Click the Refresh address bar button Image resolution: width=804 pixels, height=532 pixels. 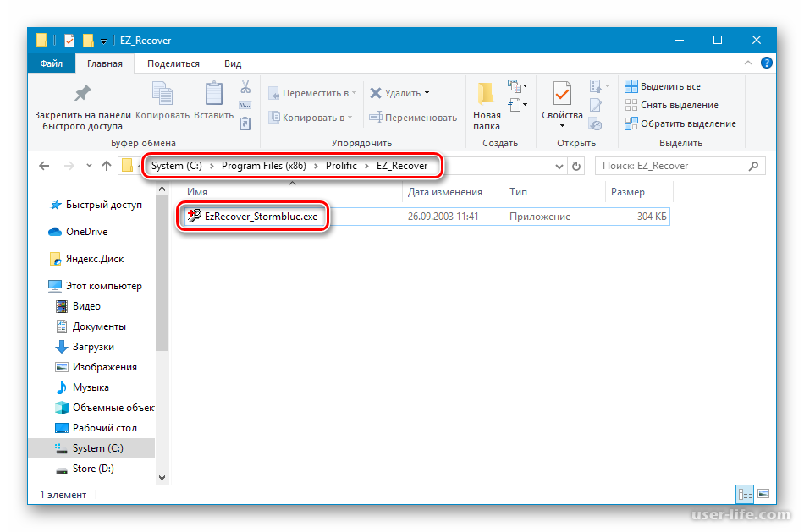(x=576, y=166)
